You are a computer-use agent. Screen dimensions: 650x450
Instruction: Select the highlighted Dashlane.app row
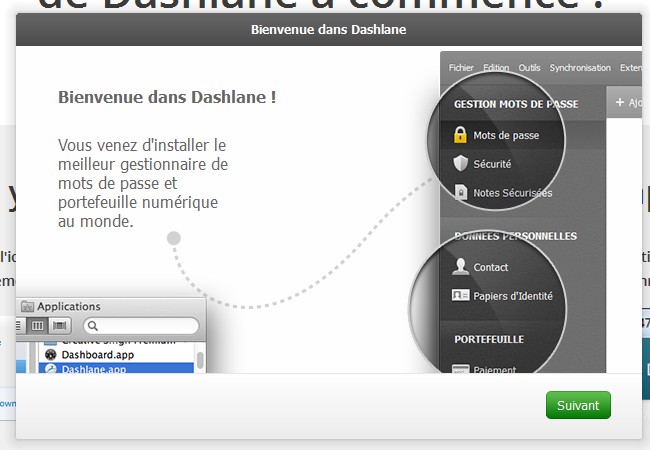click(x=116, y=368)
